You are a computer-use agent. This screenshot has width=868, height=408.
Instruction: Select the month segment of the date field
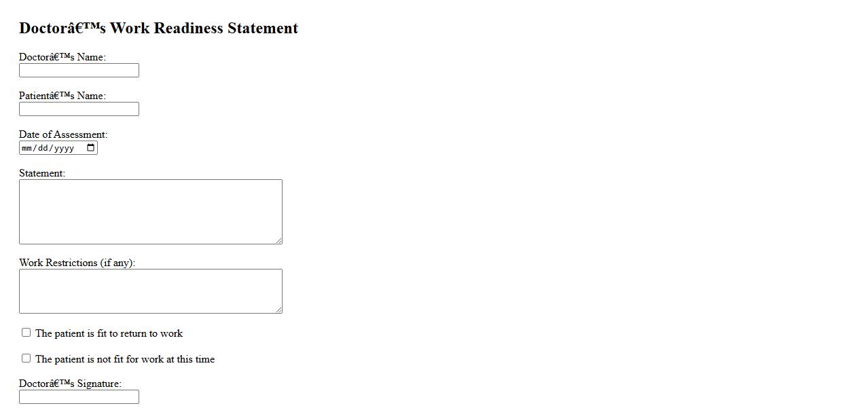click(27, 148)
